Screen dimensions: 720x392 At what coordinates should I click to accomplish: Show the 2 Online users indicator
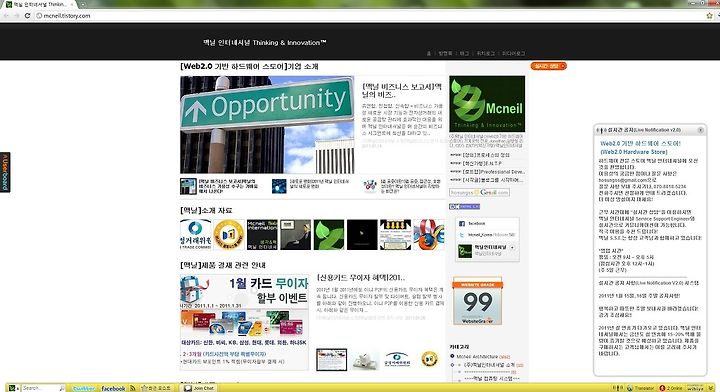tap(671, 388)
